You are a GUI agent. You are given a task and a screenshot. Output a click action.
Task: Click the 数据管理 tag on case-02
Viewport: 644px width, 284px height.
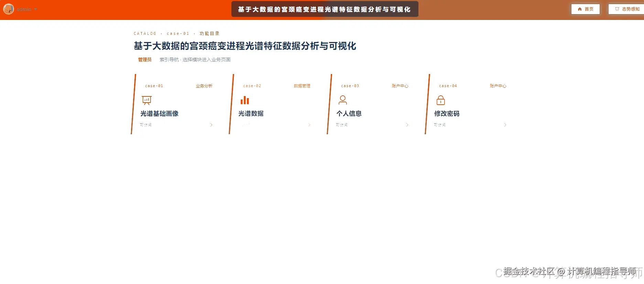pos(302,86)
